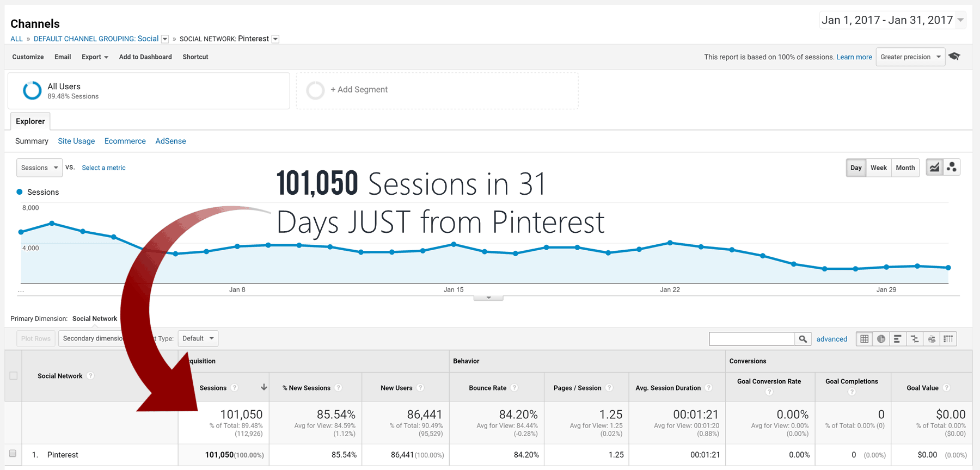
Task: Select the Pivot table view icon
Action: pos(948,339)
